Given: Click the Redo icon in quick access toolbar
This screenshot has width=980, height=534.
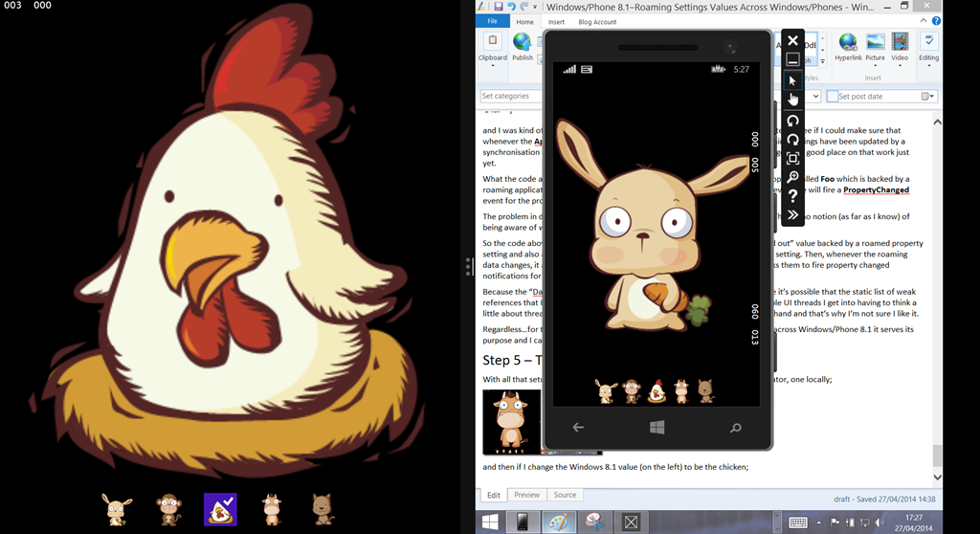Looking at the screenshot, I should [x=523, y=7].
